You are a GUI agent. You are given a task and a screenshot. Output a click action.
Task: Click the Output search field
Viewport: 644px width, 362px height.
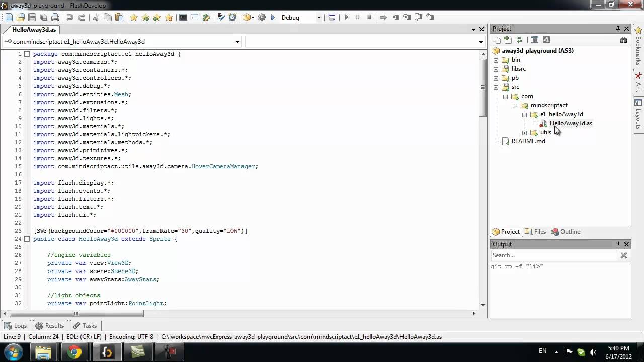tap(553, 255)
